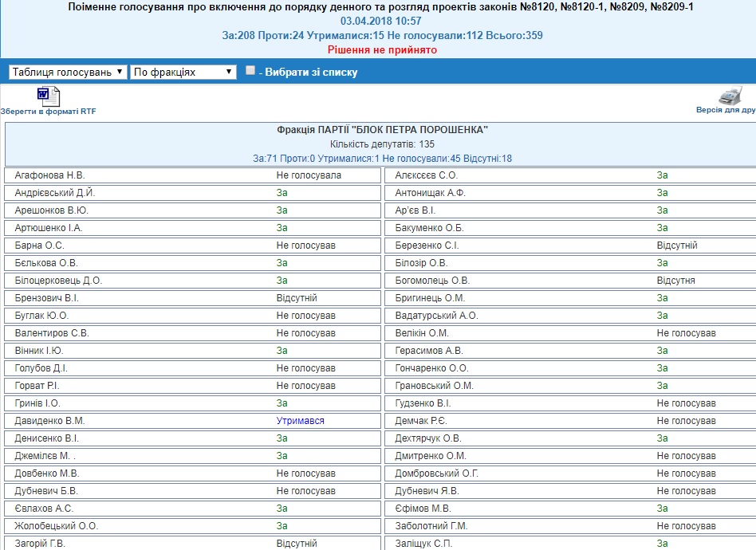Open the 'Версія для друку' link

[x=726, y=110]
